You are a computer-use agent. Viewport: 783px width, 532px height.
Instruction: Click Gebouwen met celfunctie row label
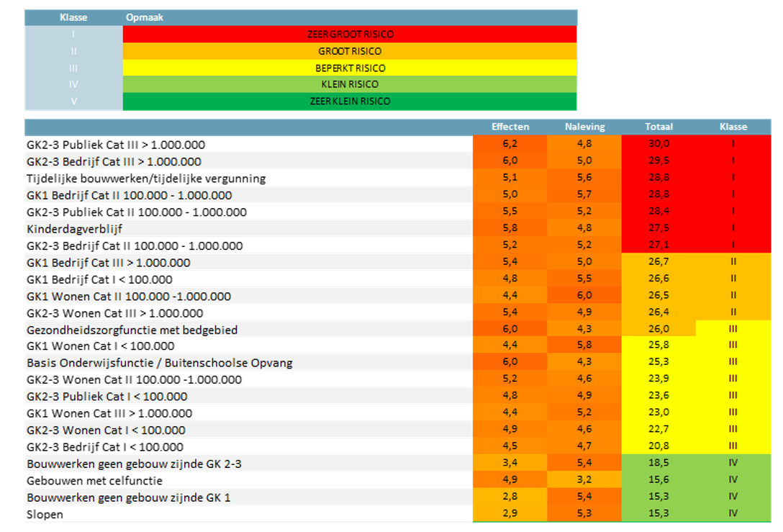pos(94,481)
